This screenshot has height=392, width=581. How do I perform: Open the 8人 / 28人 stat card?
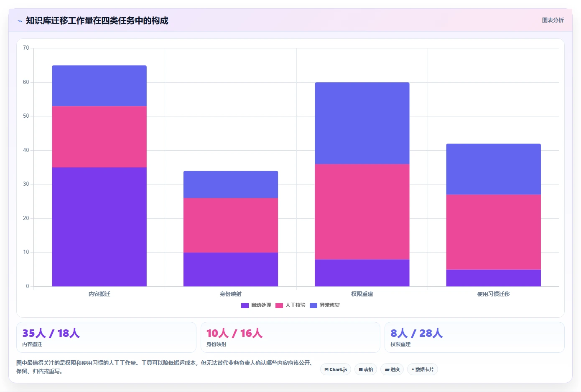click(474, 337)
